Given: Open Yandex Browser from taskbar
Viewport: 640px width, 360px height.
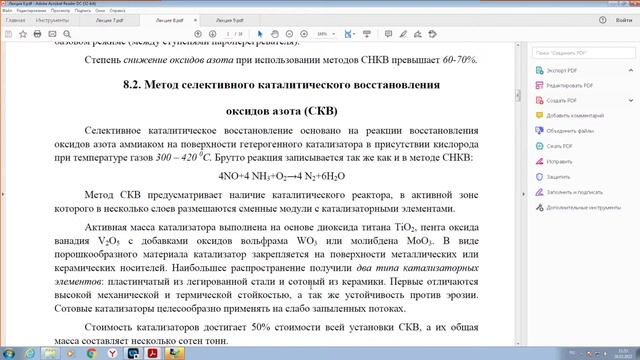Looking at the screenshot, I should (x=112, y=353).
